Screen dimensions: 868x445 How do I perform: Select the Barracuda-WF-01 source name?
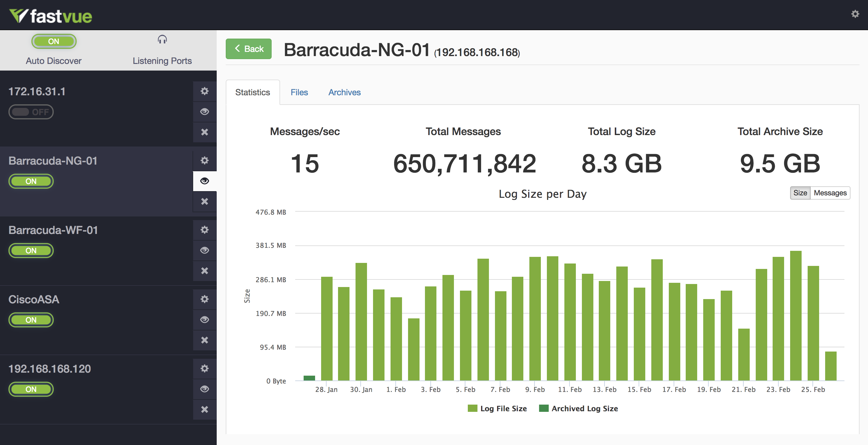click(53, 230)
